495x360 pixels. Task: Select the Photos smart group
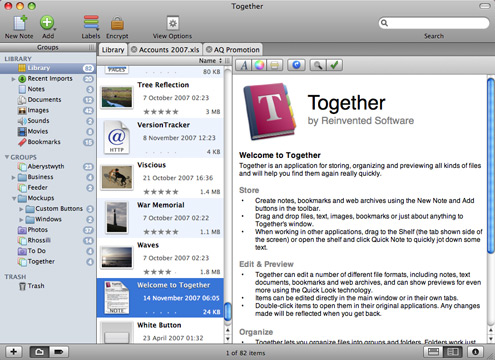click(48, 230)
